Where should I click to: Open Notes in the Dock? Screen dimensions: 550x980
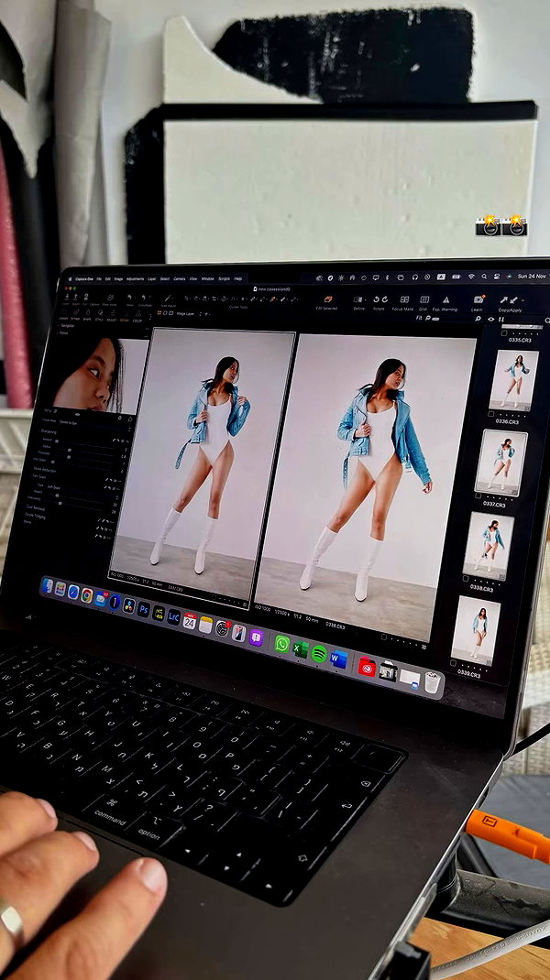(x=205, y=625)
